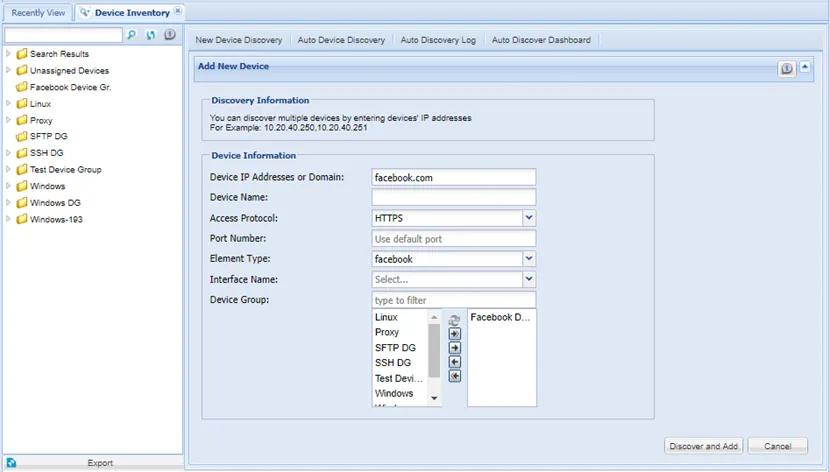Click the Device Group list scrollbar thumb
The width and height of the screenshot is (830, 472).
[434, 350]
